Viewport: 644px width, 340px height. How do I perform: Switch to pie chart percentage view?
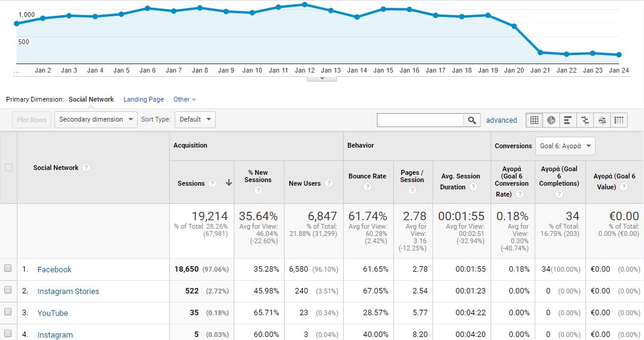click(x=552, y=120)
